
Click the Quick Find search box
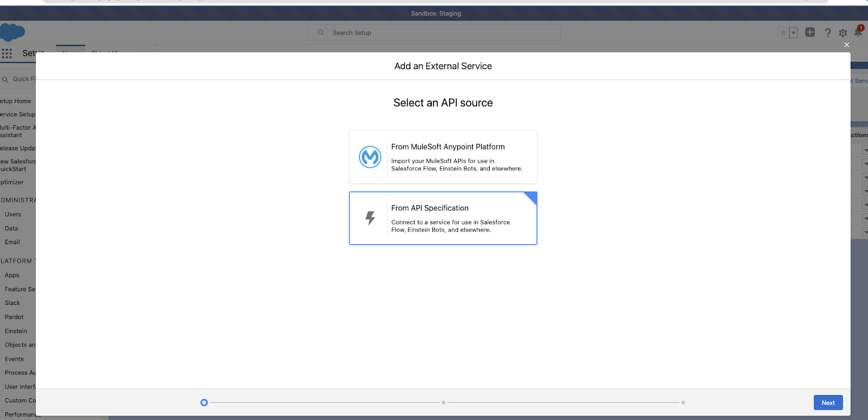tap(18, 79)
